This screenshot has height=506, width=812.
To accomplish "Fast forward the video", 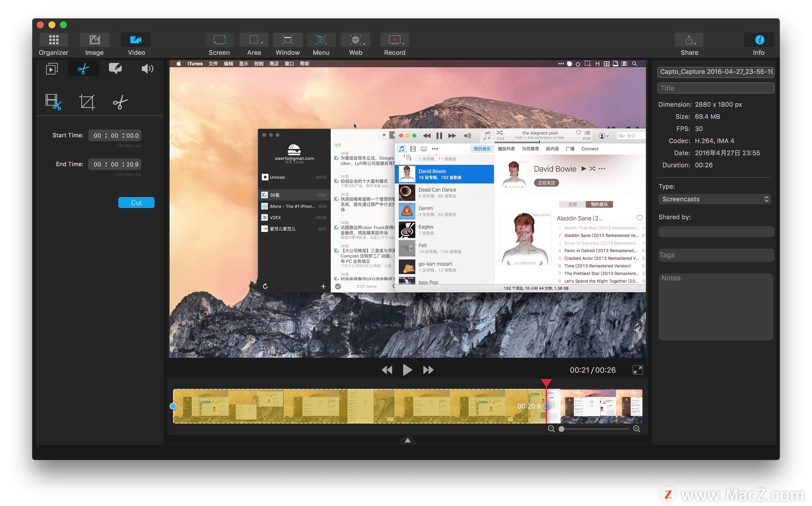I will pyautogui.click(x=428, y=370).
